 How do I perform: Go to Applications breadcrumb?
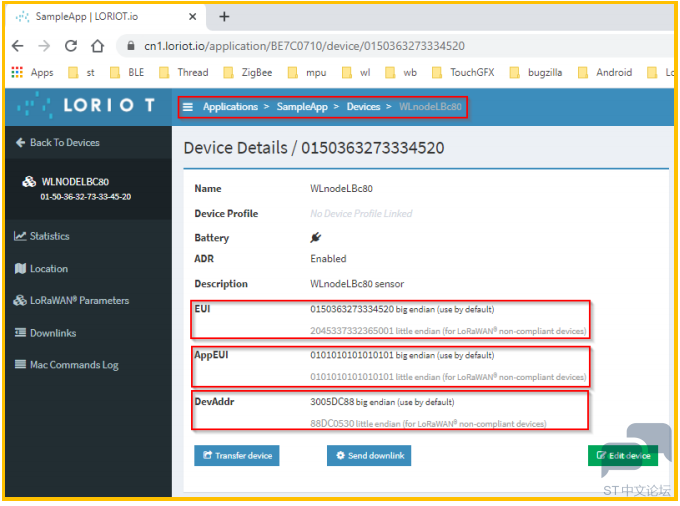230,107
